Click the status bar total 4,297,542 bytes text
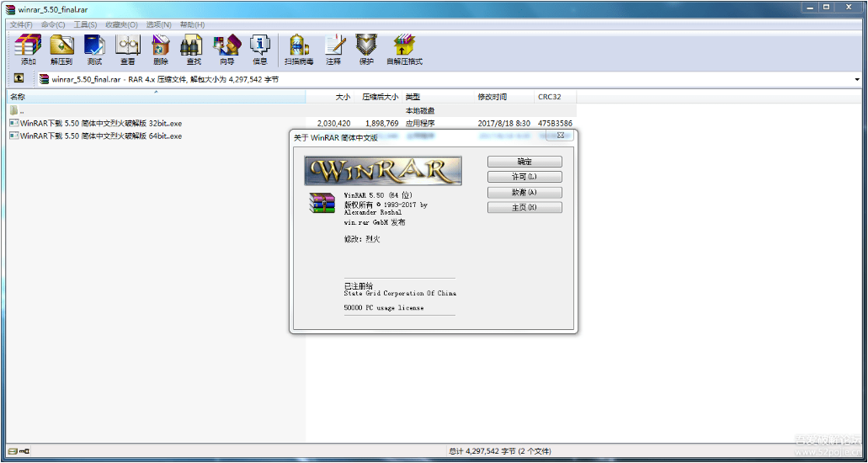Image resolution: width=868 pixels, height=463 pixels. pos(500,451)
